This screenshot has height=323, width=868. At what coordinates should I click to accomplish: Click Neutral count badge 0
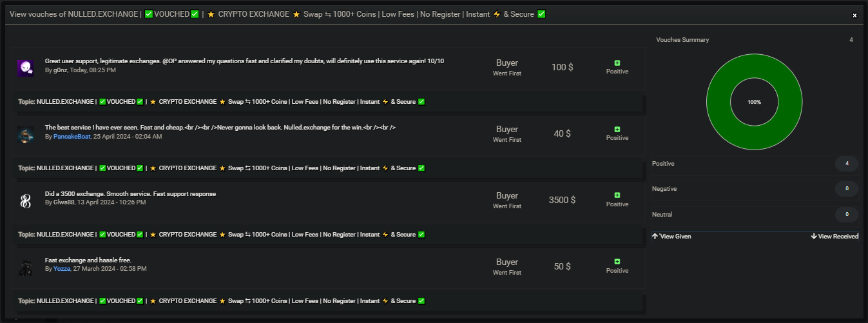pos(847,214)
